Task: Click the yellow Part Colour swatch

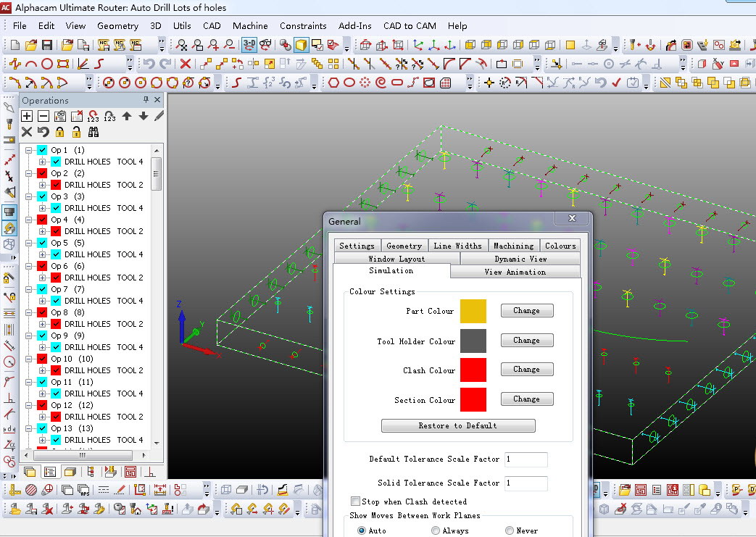Action: pyautogui.click(x=473, y=312)
